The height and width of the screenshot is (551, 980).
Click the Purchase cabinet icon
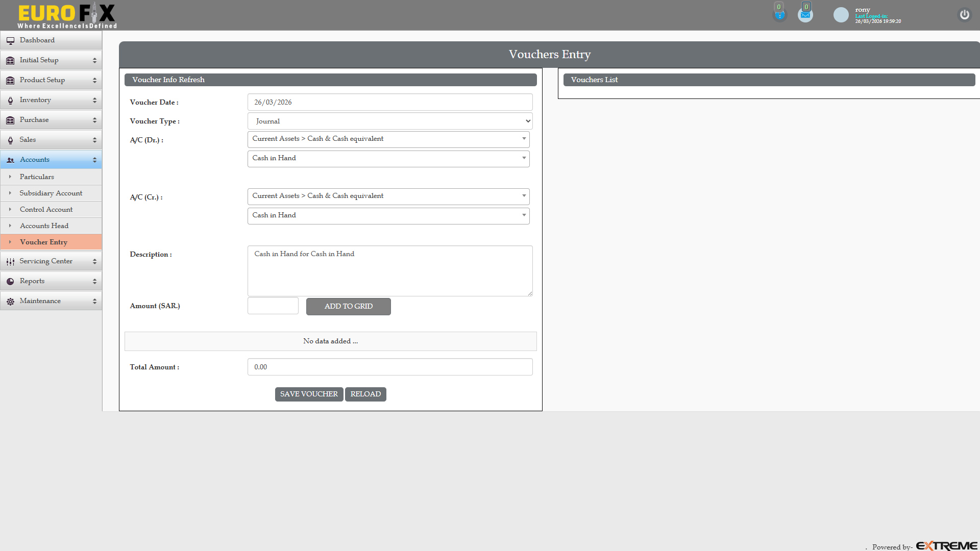pyautogui.click(x=10, y=120)
